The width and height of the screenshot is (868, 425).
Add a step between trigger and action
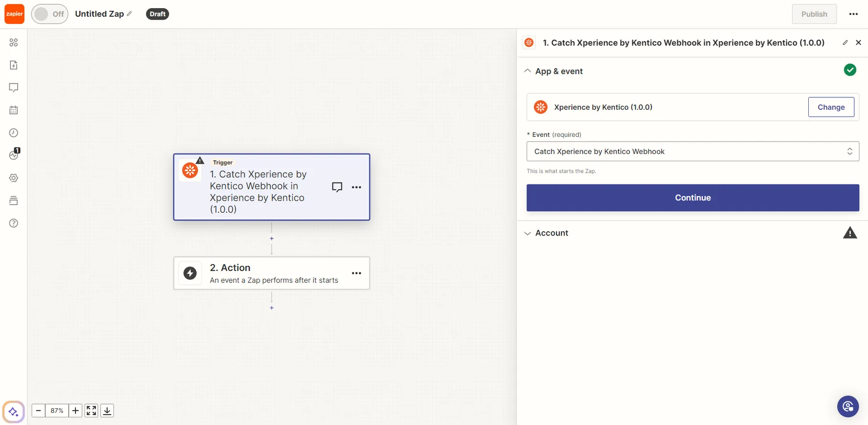(x=272, y=238)
